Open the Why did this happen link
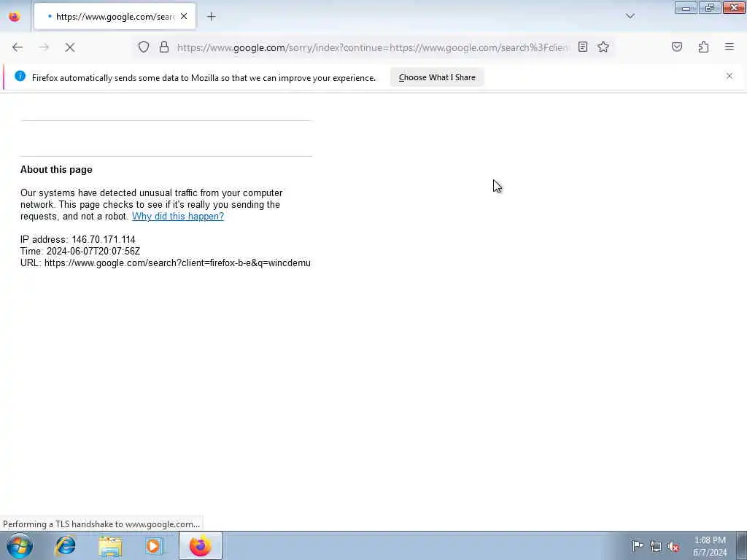 [178, 216]
